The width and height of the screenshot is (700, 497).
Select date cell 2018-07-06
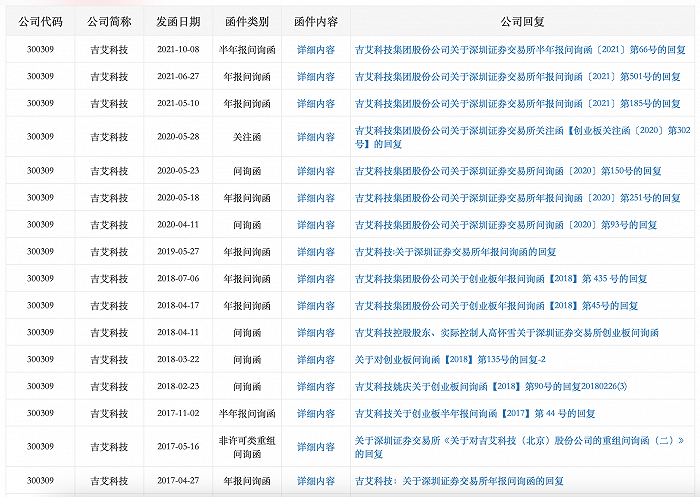178,279
